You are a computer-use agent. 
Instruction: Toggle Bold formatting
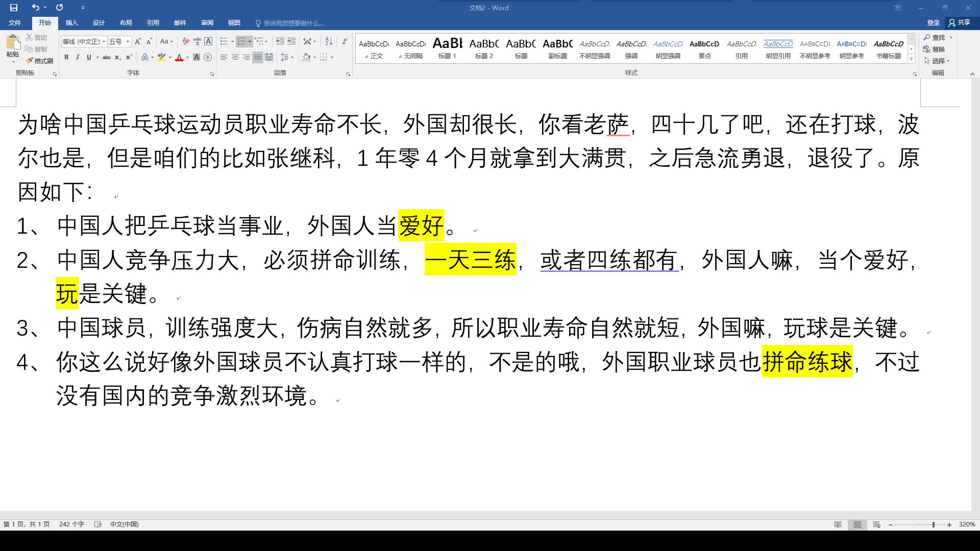coord(66,57)
